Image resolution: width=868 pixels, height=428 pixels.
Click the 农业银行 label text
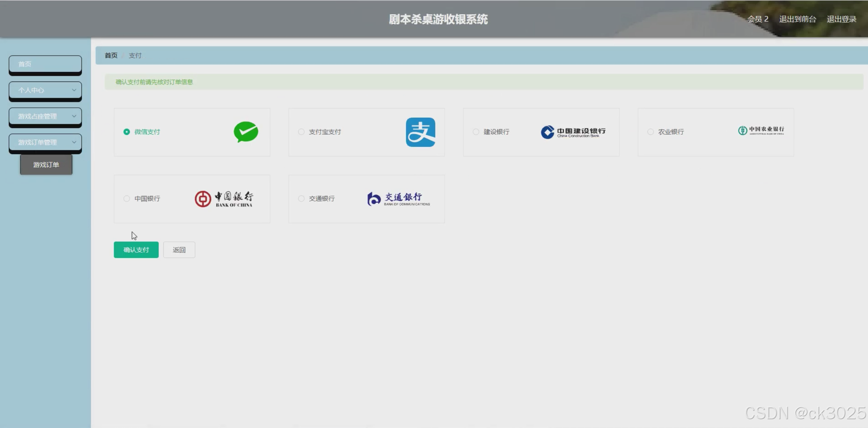[671, 132]
